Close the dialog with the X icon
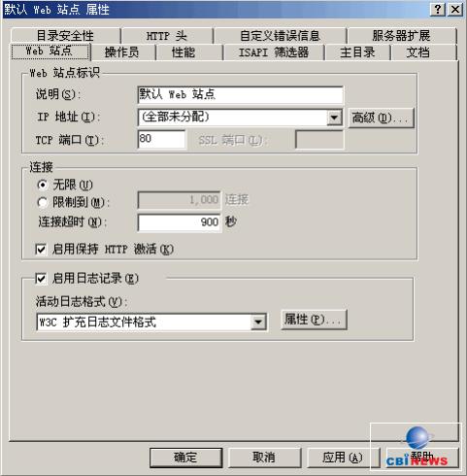This screenshot has height=476, width=467. (455, 9)
